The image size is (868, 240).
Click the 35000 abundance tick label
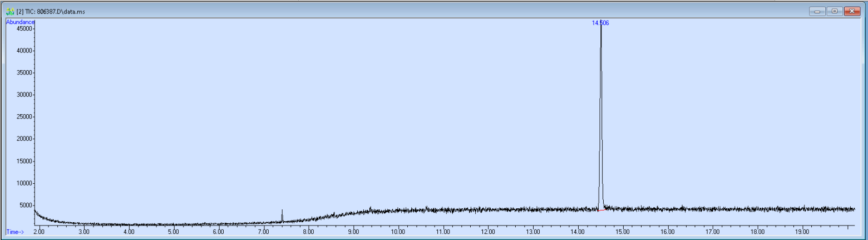tap(26, 73)
